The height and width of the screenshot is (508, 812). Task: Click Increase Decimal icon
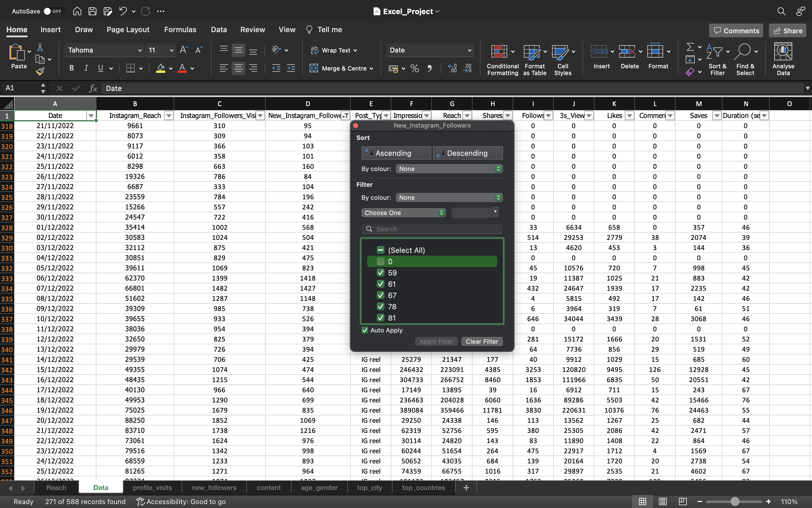coord(452,69)
